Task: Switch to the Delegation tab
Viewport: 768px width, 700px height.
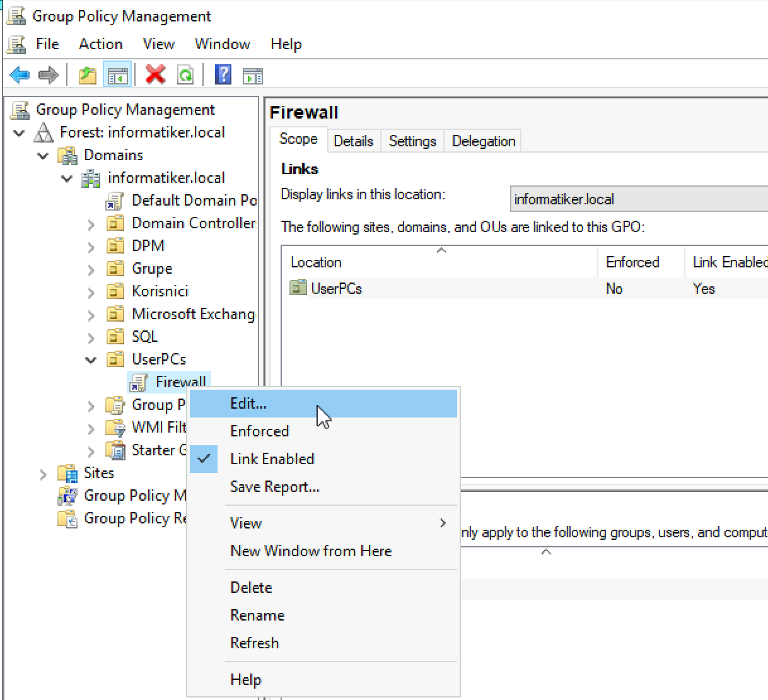Action: pyautogui.click(x=484, y=141)
